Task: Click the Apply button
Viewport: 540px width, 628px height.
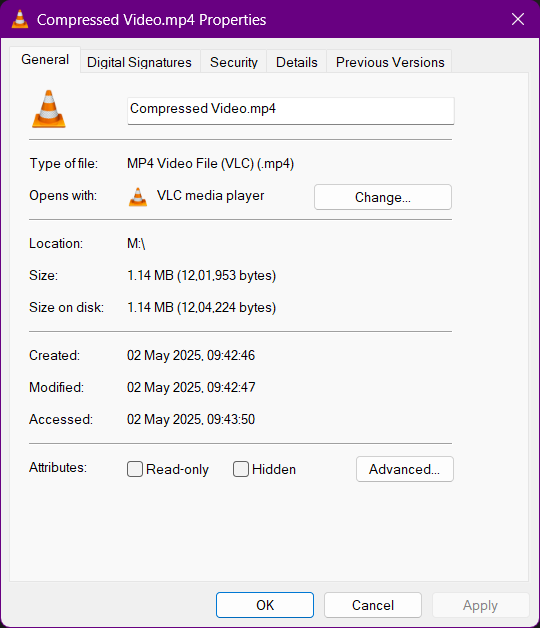Action: coord(481,605)
